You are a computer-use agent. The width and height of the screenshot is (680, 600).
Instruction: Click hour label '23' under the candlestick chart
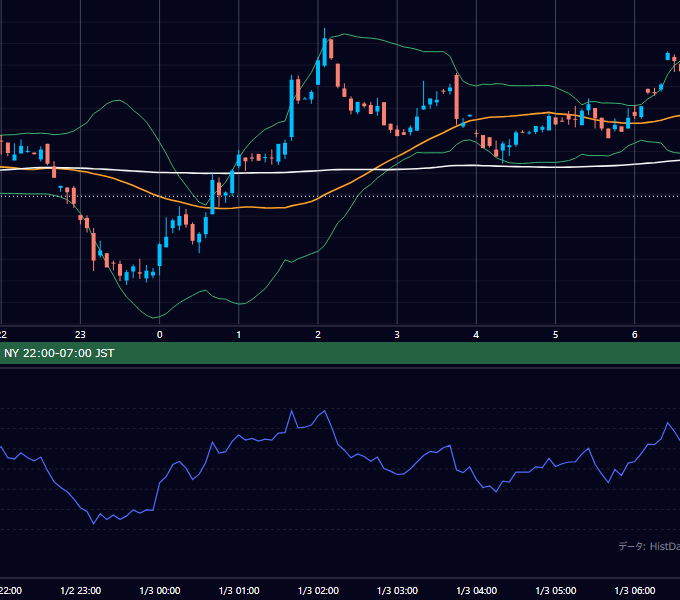80,334
